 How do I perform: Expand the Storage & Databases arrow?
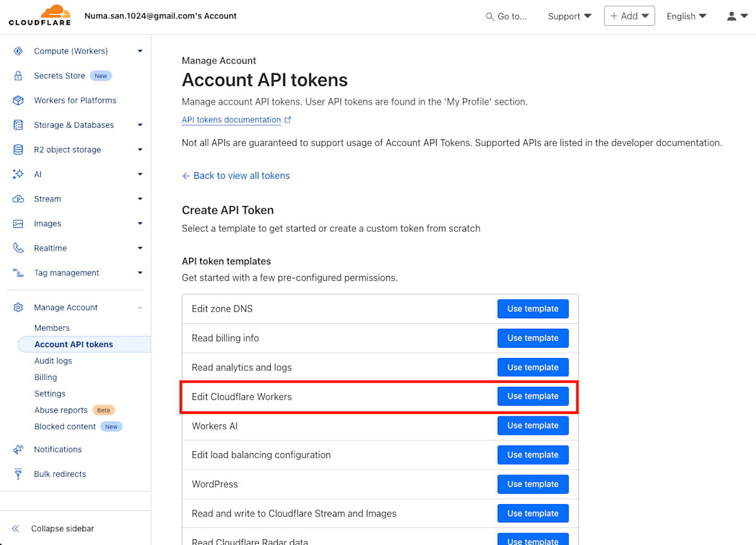[x=140, y=125]
